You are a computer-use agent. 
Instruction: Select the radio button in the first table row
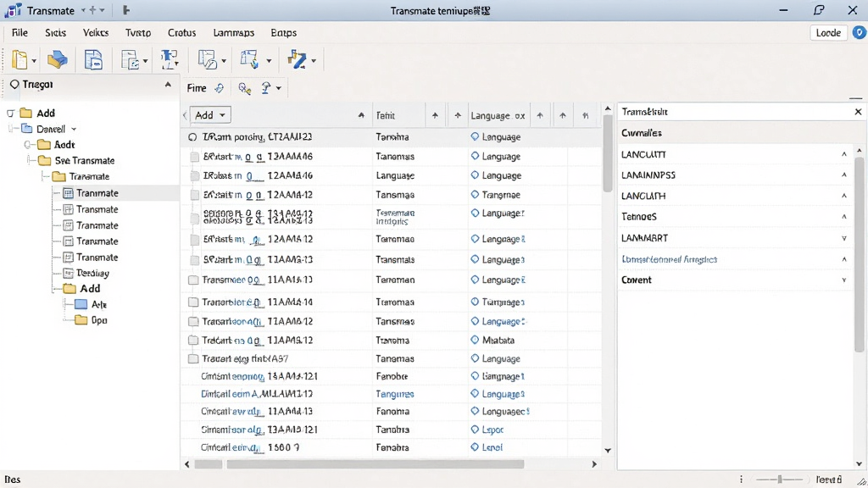click(192, 136)
